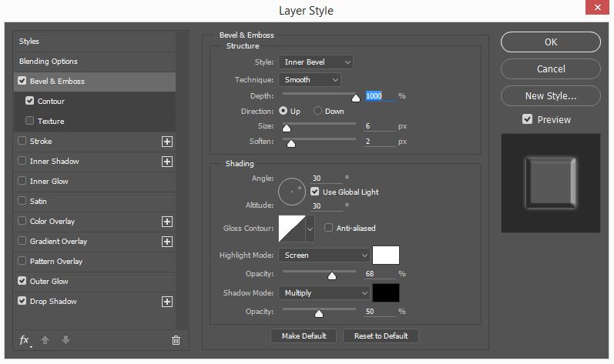Close the Layer Style dialog
The width and height of the screenshot is (614, 364).
[x=597, y=8]
